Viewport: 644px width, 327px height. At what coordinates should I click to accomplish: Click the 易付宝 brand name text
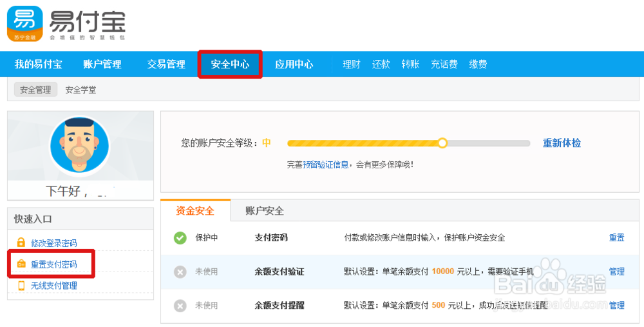tap(88, 21)
